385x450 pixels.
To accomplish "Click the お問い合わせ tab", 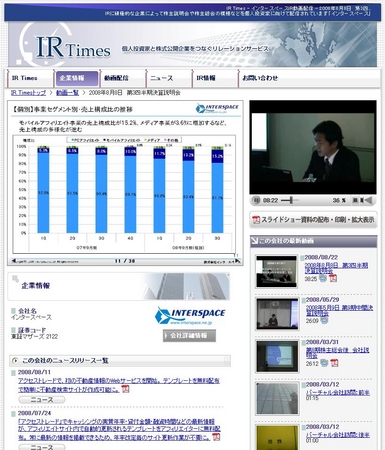I will 260,78.
